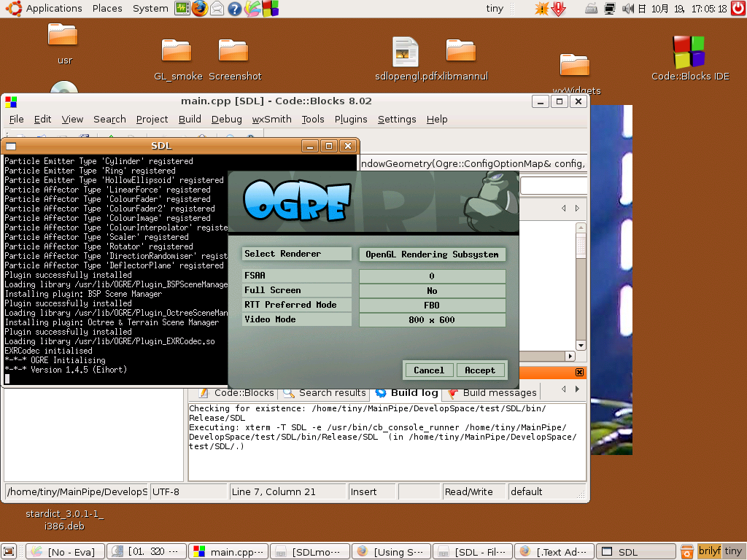Open the wxSmith menu

pyautogui.click(x=271, y=120)
